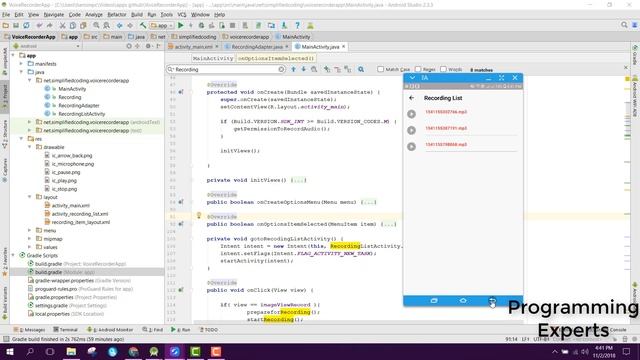This screenshot has width=640, height=360.
Task: Run the app with the green play icon
Action: (x=181, y=25)
